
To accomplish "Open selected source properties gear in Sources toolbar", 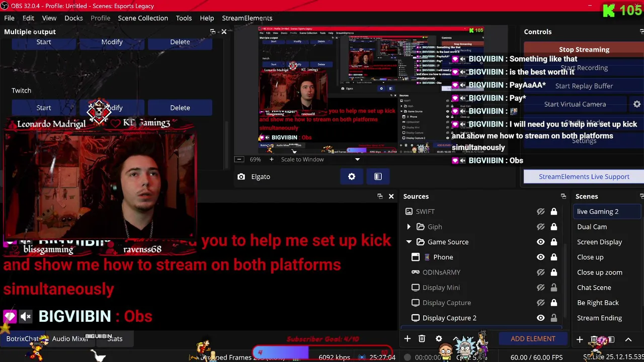I will [x=439, y=339].
